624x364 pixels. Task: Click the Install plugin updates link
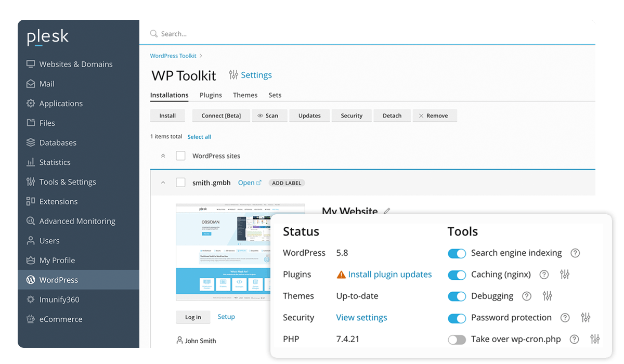point(389,274)
